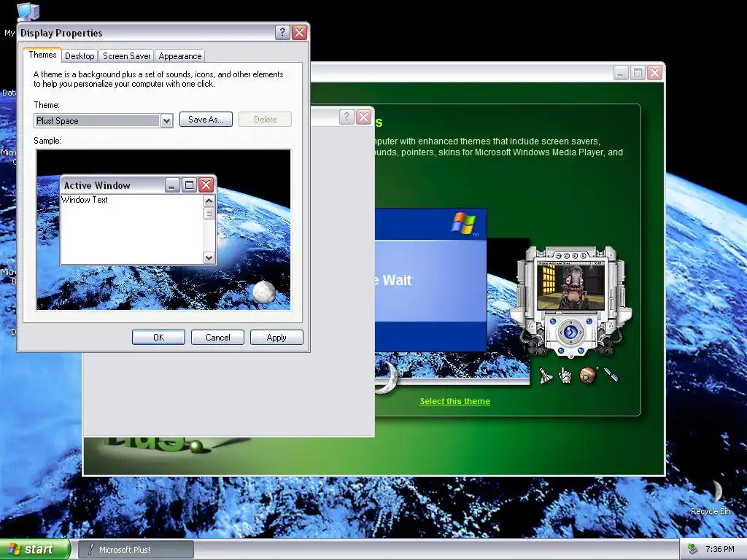Click the planet pointer sample icon
This screenshot has height=560, width=747.
589,376
